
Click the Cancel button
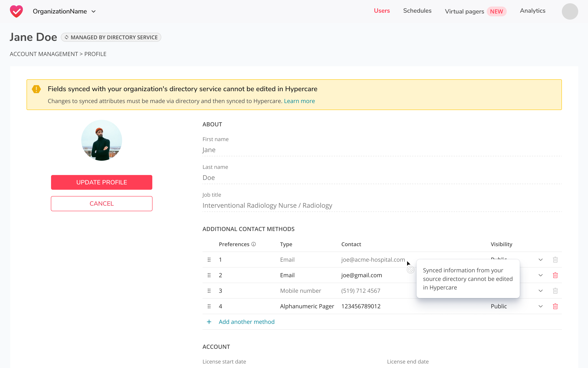point(101,203)
